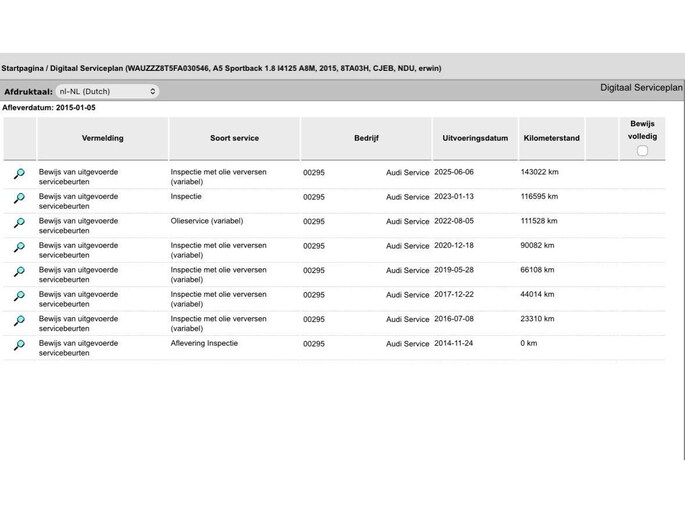Select the 143022 km mileage cell

tap(539, 172)
